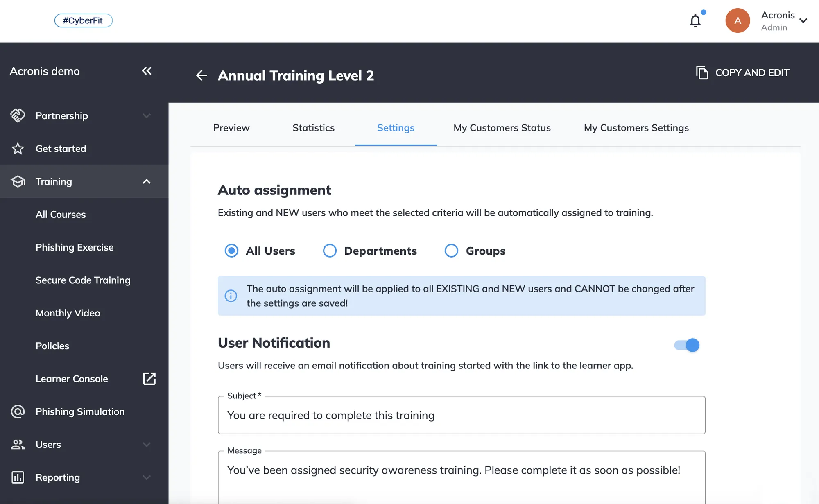
Task: Collapse the sidebar with the double chevron icon
Action: point(147,71)
